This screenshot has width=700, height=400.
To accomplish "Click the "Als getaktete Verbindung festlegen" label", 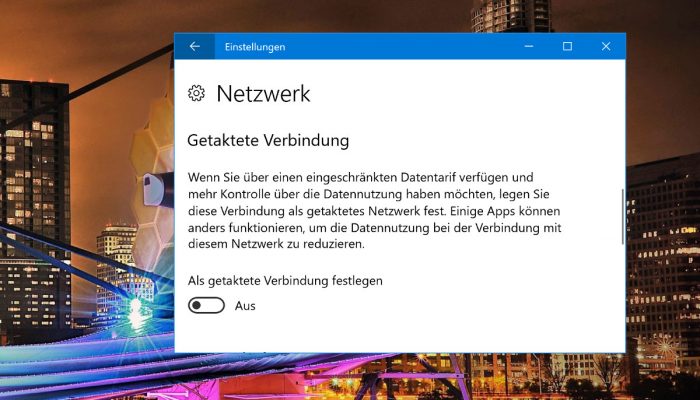I will (285, 281).
